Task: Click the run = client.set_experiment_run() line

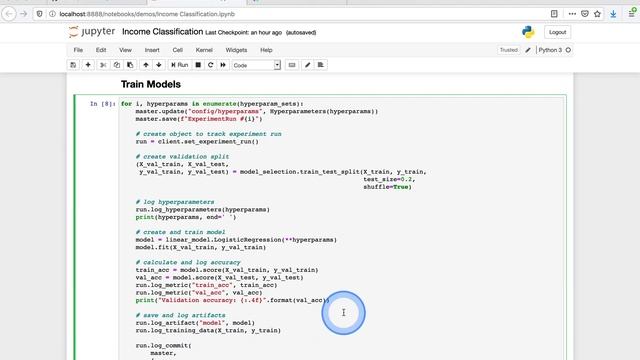Action: pyautogui.click(x=197, y=142)
